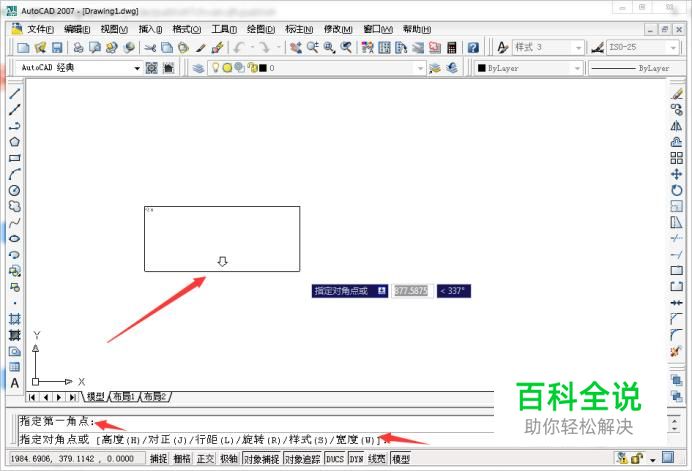692x471 pixels.
Task: Select the Rectangle tool
Action: pos(15,158)
